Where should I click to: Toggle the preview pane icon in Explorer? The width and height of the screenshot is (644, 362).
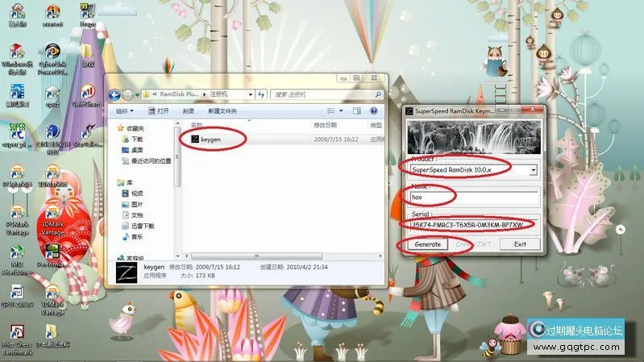[x=357, y=111]
